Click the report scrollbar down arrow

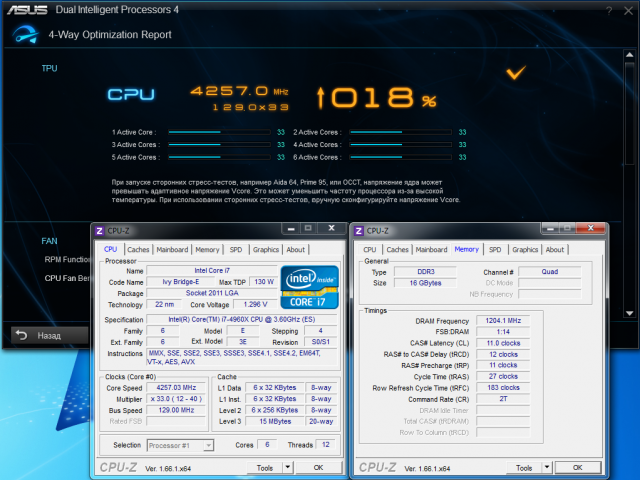(629, 313)
